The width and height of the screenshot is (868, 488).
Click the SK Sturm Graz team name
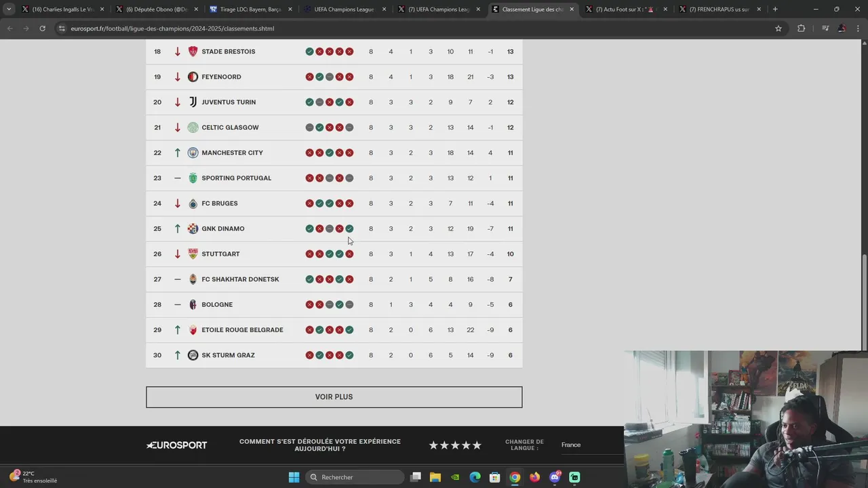pos(228,355)
